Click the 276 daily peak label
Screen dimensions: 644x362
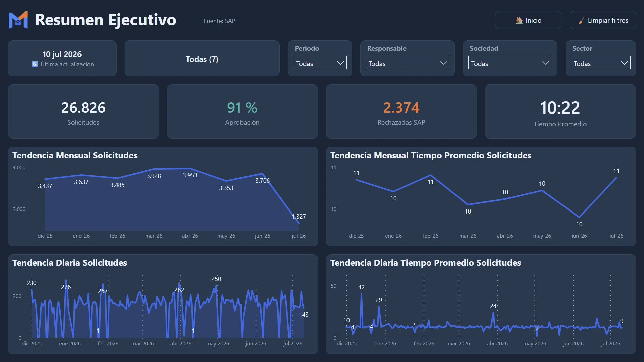(x=66, y=287)
